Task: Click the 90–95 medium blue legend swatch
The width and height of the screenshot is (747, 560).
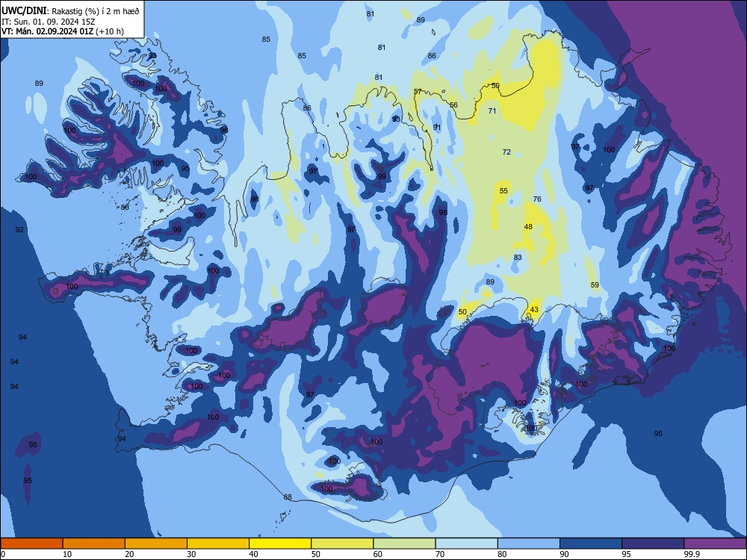Action: (591, 544)
